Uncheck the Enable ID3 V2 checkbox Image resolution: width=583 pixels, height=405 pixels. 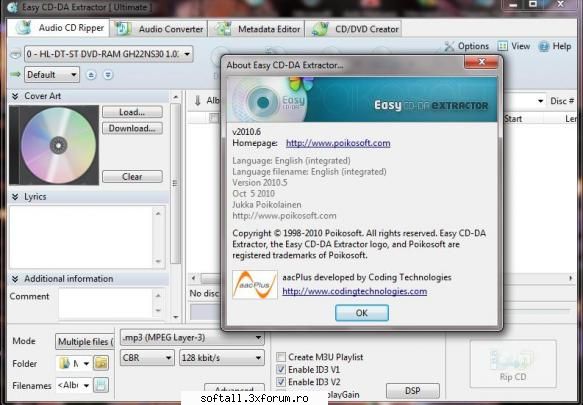pyautogui.click(x=281, y=382)
